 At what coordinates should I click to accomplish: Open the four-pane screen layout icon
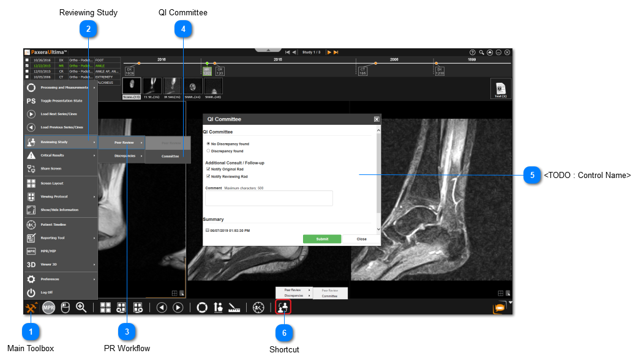105,308
